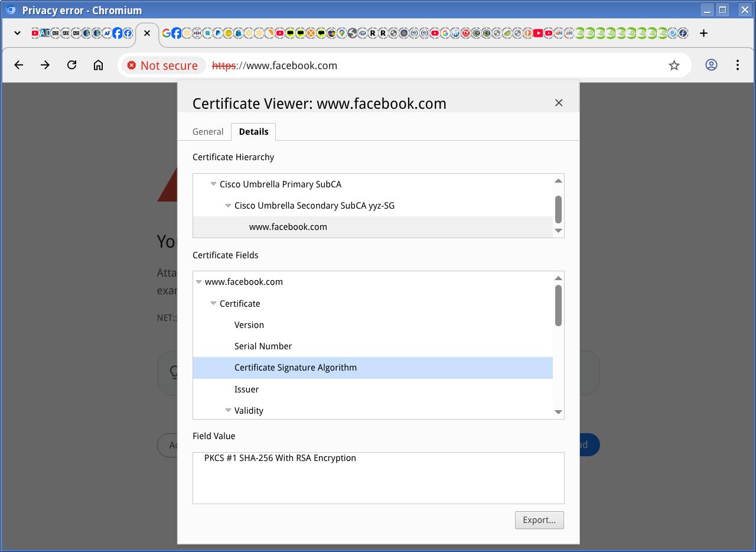
Task: Switch to the PayPal favicon tab
Action: 217,33
